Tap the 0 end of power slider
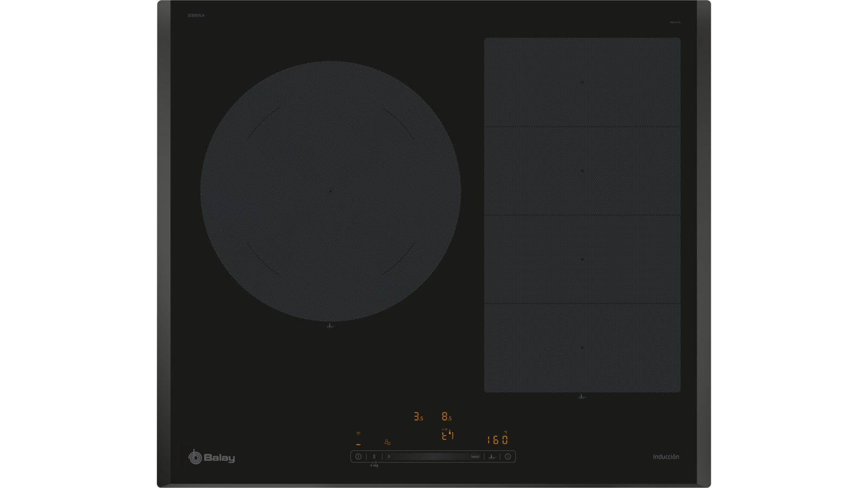868x488 pixels. click(x=389, y=457)
